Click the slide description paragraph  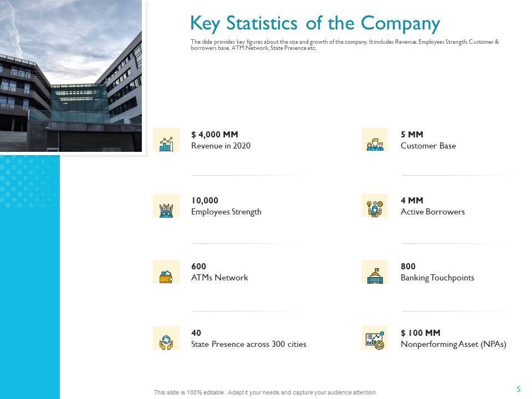pos(344,45)
